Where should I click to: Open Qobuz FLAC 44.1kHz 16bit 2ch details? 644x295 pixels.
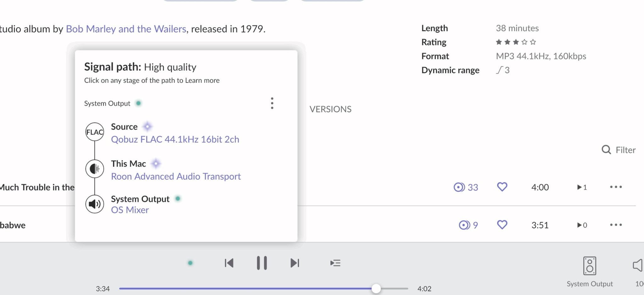coord(175,139)
